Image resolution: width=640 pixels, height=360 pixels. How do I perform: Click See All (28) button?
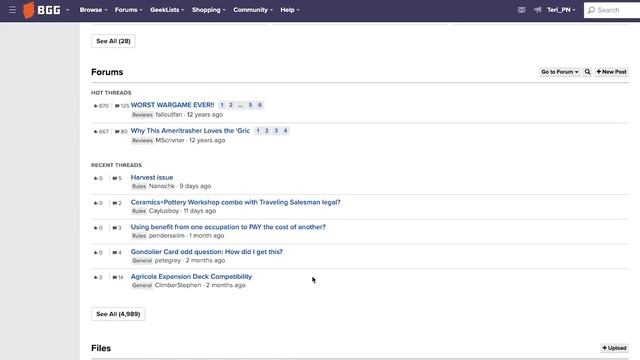[x=113, y=41]
